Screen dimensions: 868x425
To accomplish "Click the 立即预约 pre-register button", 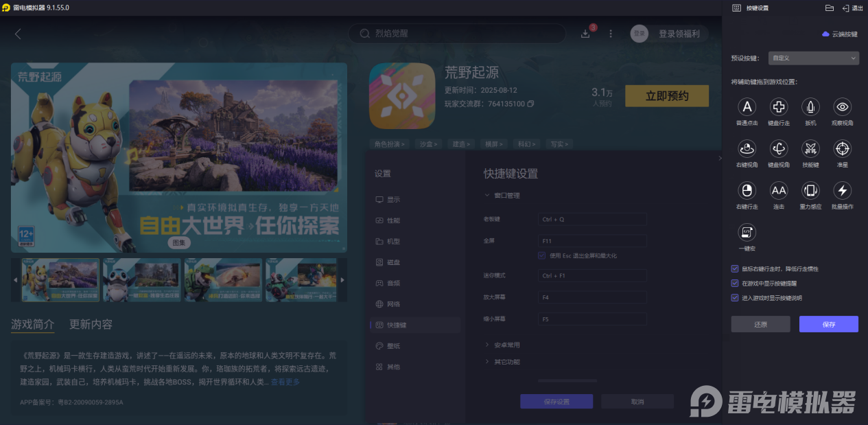I will pyautogui.click(x=666, y=95).
